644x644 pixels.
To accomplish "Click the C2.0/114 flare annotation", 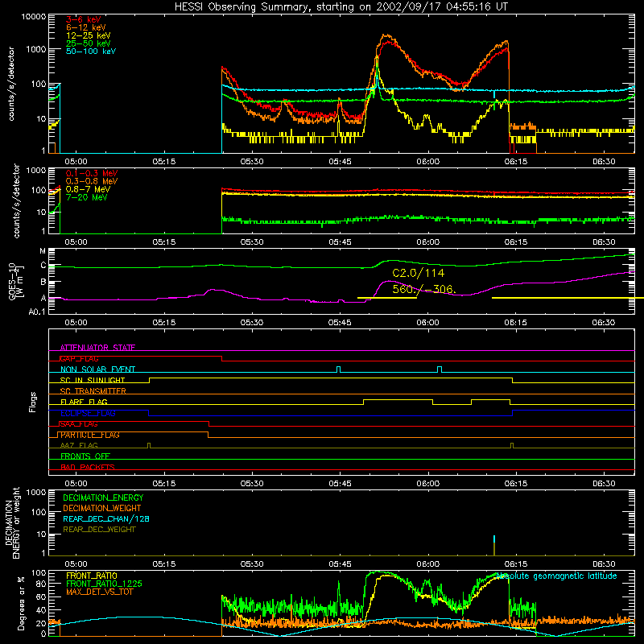I will (418, 273).
